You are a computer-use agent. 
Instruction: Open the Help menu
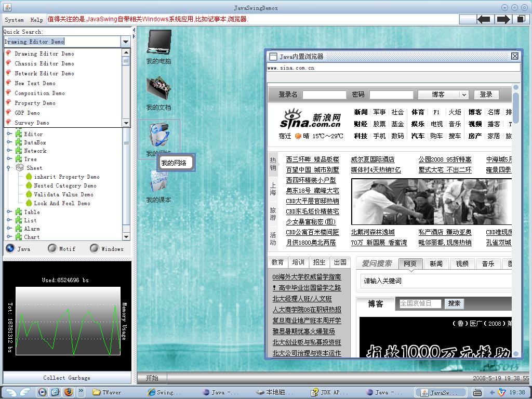(x=37, y=20)
